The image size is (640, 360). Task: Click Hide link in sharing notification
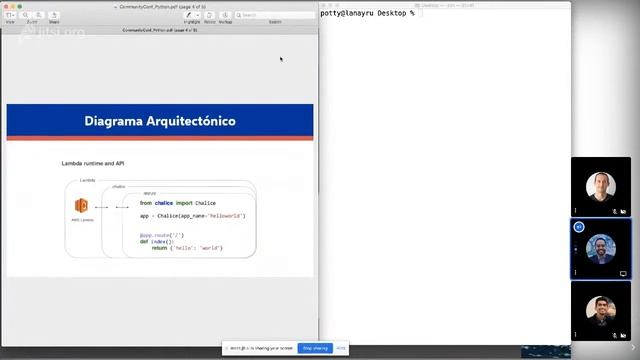tap(341, 348)
